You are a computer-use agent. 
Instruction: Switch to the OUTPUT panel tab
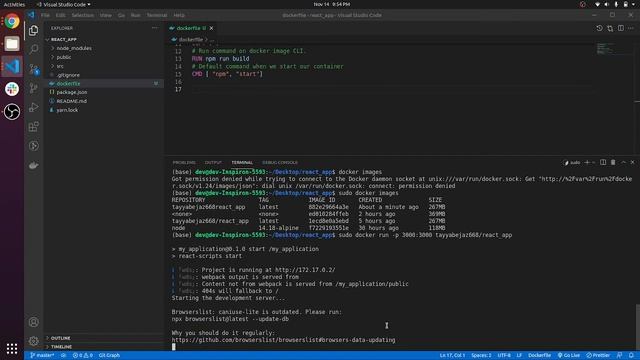pos(213,162)
